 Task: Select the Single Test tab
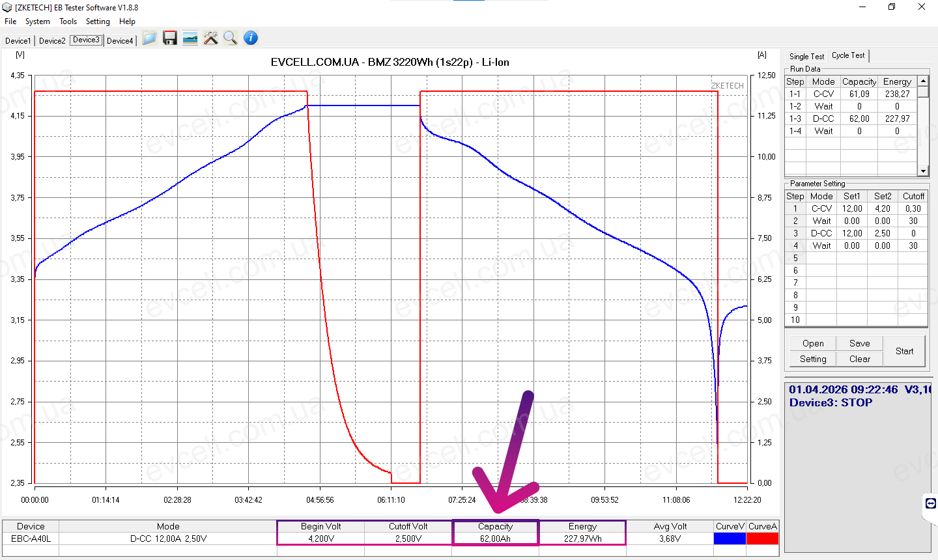806,57
